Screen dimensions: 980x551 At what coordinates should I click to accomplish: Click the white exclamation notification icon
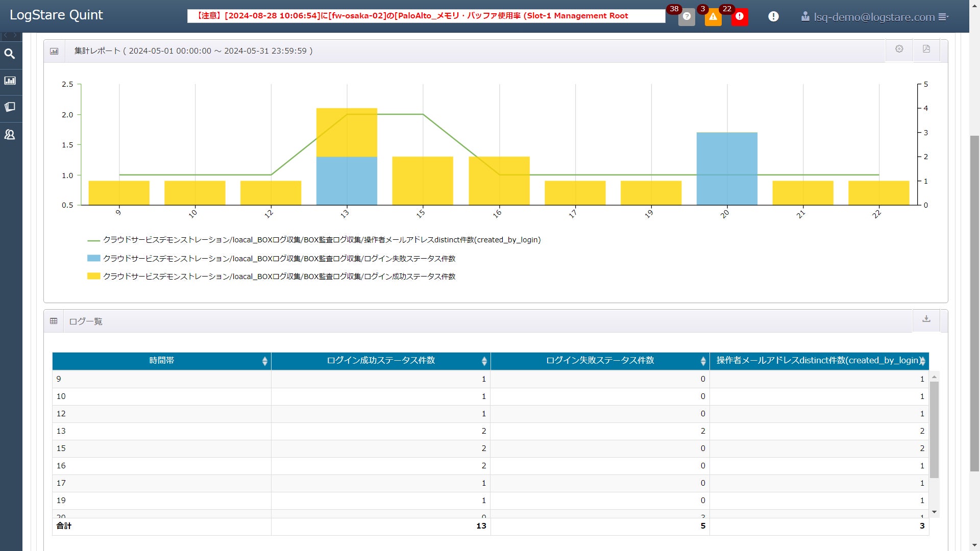(773, 17)
